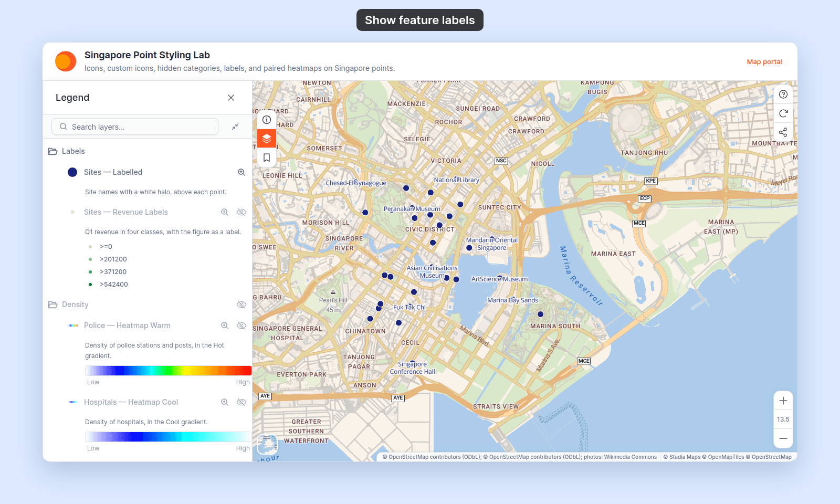Zoom to Police — Heatmap Warm layer
This screenshot has height=504, width=840.
pos(225,325)
